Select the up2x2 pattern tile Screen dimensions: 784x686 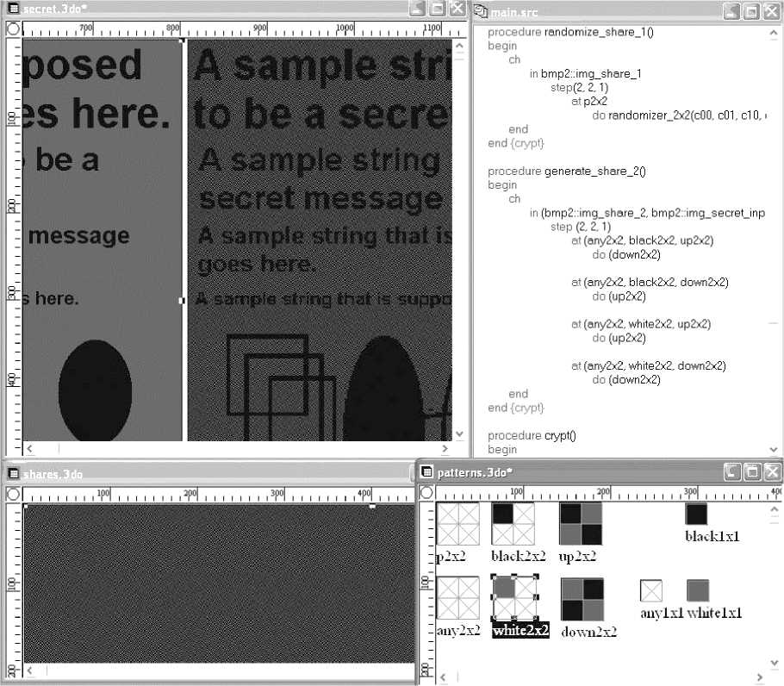pos(581,523)
